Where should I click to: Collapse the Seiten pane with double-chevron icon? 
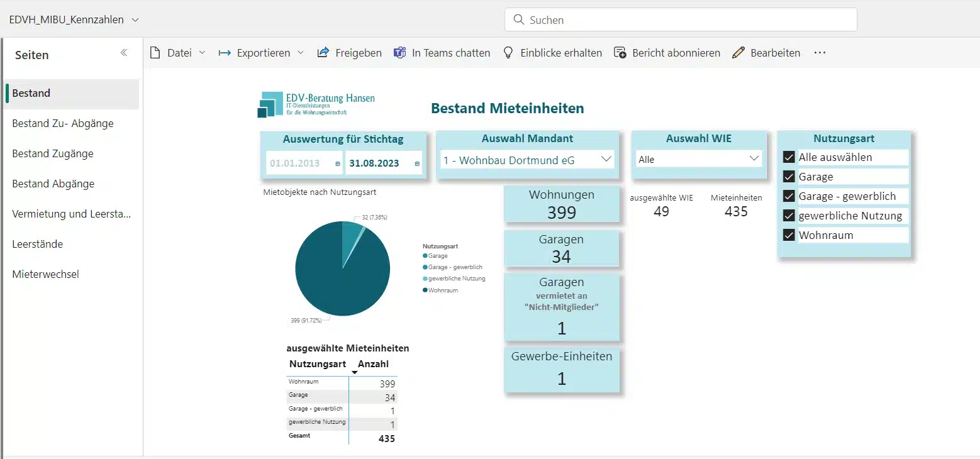tap(124, 53)
